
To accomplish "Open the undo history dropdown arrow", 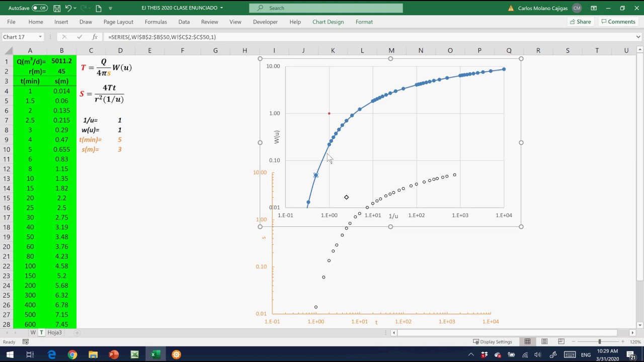I will pyautogui.click(x=75, y=8).
